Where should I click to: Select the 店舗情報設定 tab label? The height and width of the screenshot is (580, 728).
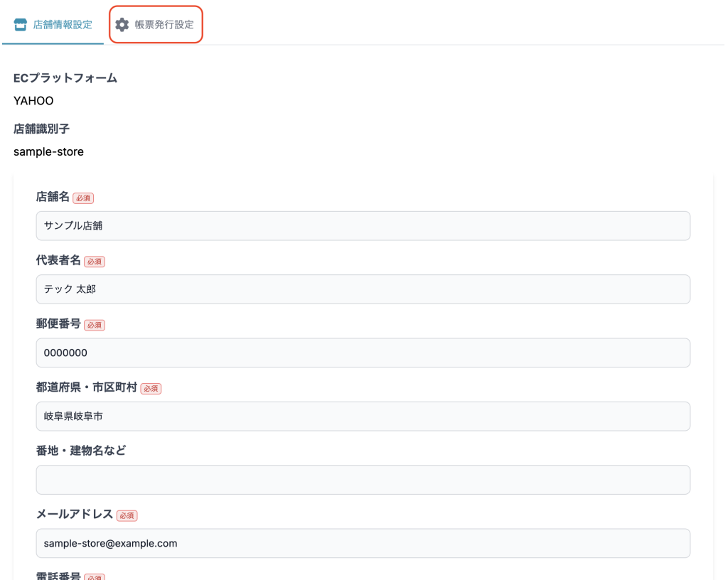(63, 25)
